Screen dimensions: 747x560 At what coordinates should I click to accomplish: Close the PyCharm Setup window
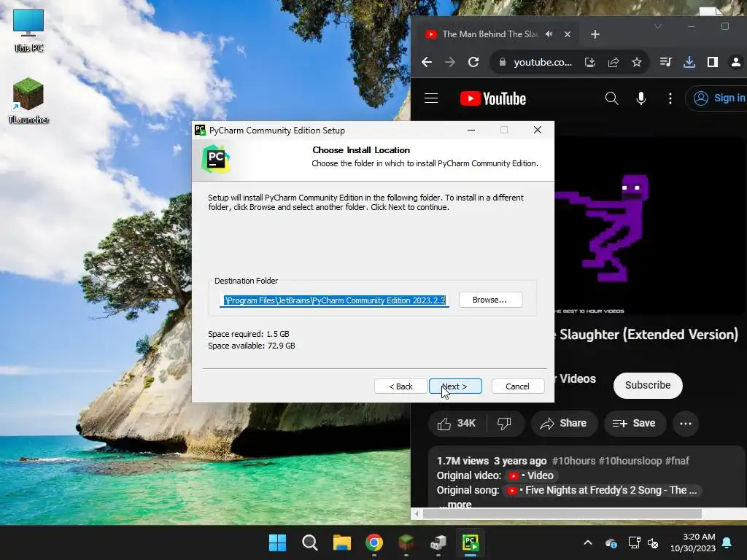point(538,130)
